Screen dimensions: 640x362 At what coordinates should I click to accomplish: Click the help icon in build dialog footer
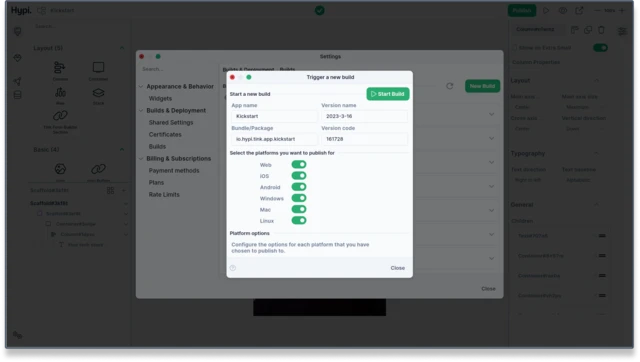233,268
